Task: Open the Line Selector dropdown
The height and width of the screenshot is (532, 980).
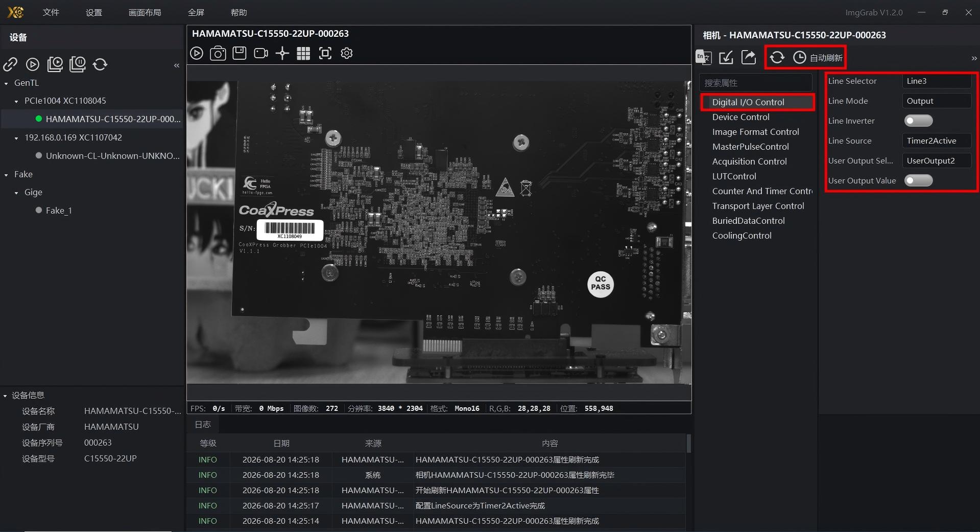Action: click(937, 81)
